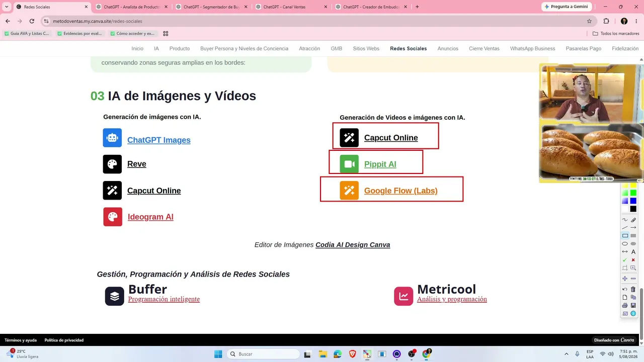
Task: Close the Redes Sociales tab
Action: coord(86,7)
